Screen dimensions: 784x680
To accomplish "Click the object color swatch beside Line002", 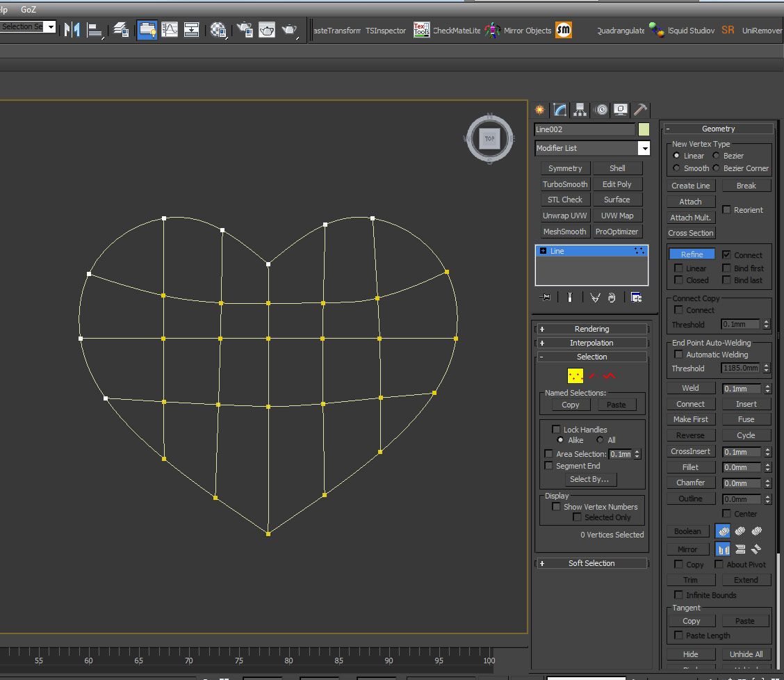I will pos(644,129).
